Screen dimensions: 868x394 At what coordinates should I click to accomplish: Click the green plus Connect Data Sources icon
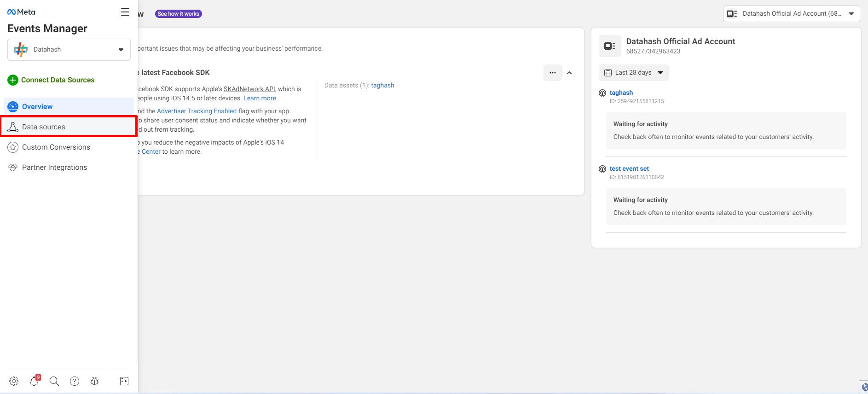[13, 80]
